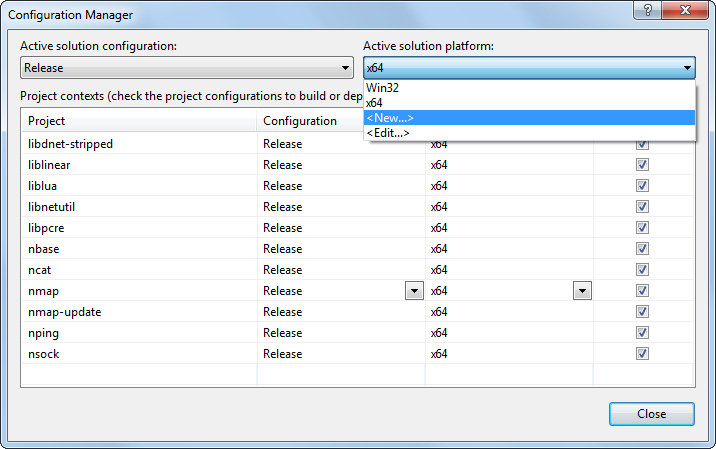Select the nsock project name
Image resolution: width=716 pixels, height=449 pixels.
(43, 354)
